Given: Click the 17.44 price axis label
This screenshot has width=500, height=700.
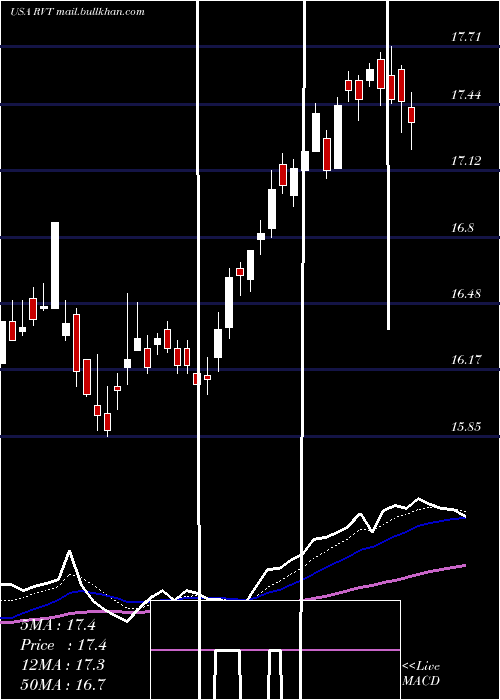Looking at the screenshot, I should tap(466, 95).
